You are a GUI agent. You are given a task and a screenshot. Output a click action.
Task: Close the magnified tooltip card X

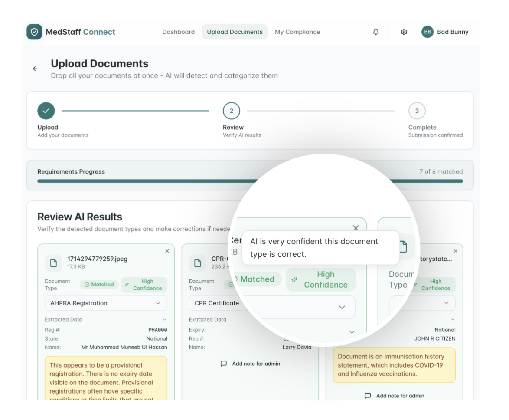point(356,228)
